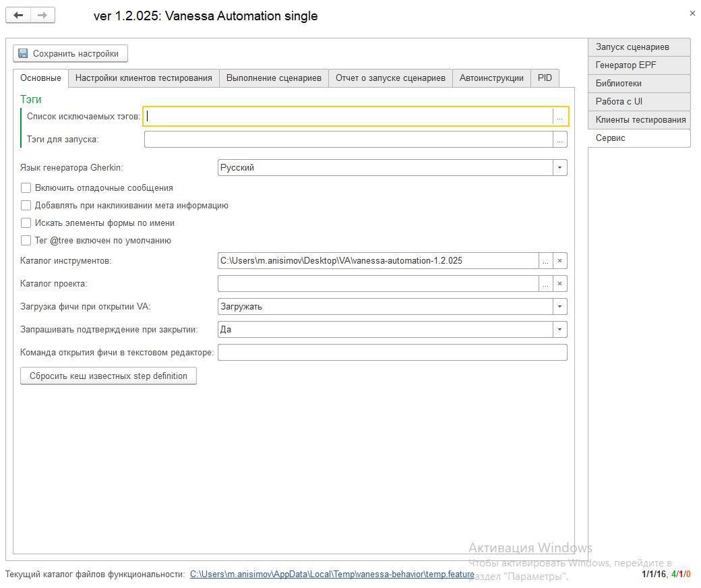Click the Тэги section heading
Screen dimensions: 701x588
coord(30,99)
